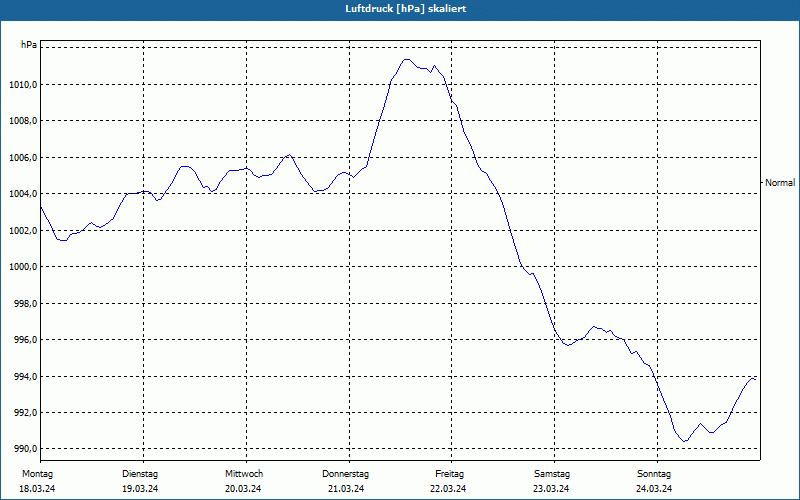This screenshot has width=800, height=500.
Task: Click the 'Montag' day label
Action: (x=37, y=474)
